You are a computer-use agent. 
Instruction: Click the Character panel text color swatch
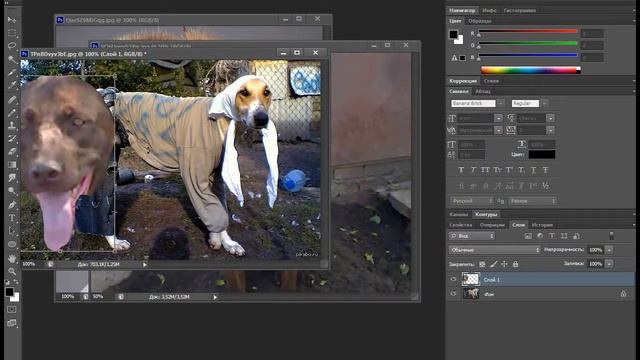[542, 155]
